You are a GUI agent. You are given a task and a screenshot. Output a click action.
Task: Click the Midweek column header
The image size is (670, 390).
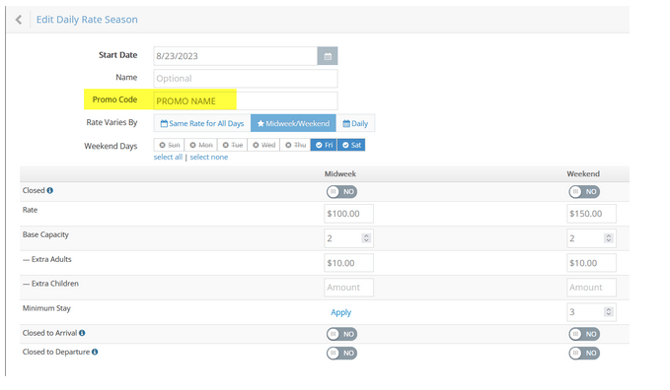coord(340,174)
